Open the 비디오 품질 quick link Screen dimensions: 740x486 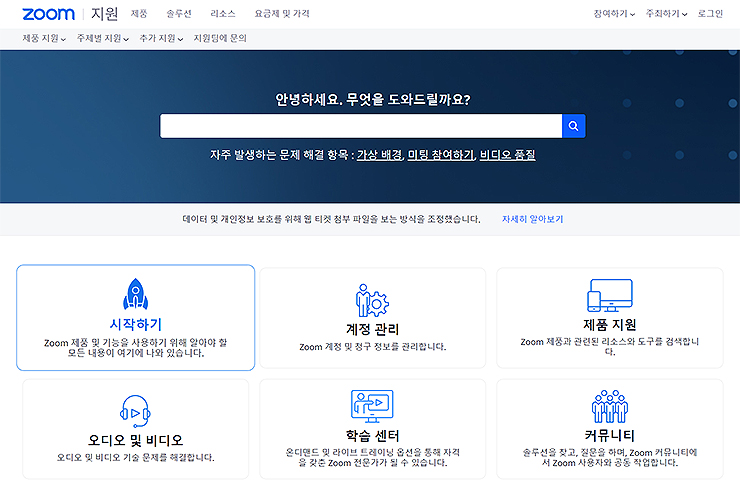pyautogui.click(x=507, y=155)
